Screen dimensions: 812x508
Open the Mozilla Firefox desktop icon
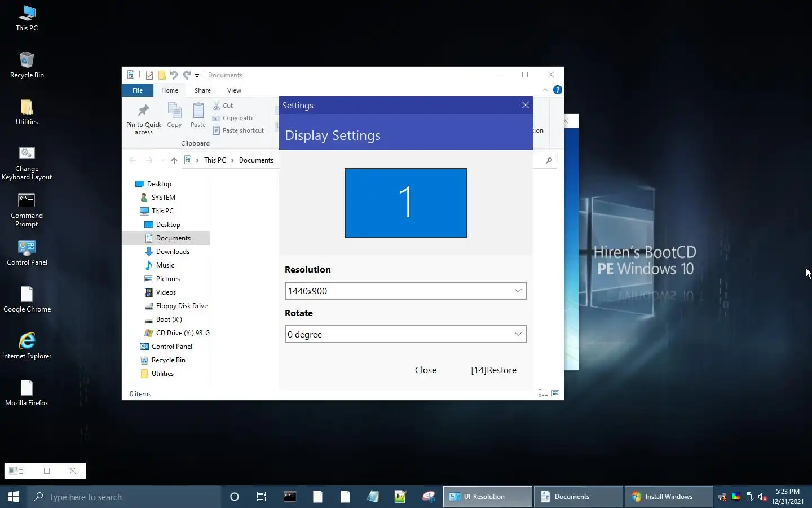click(27, 393)
